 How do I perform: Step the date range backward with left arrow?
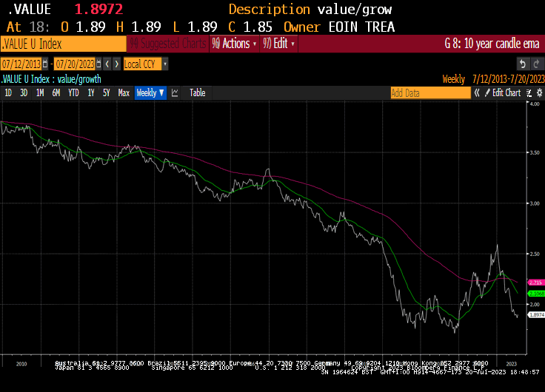(107, 64)
